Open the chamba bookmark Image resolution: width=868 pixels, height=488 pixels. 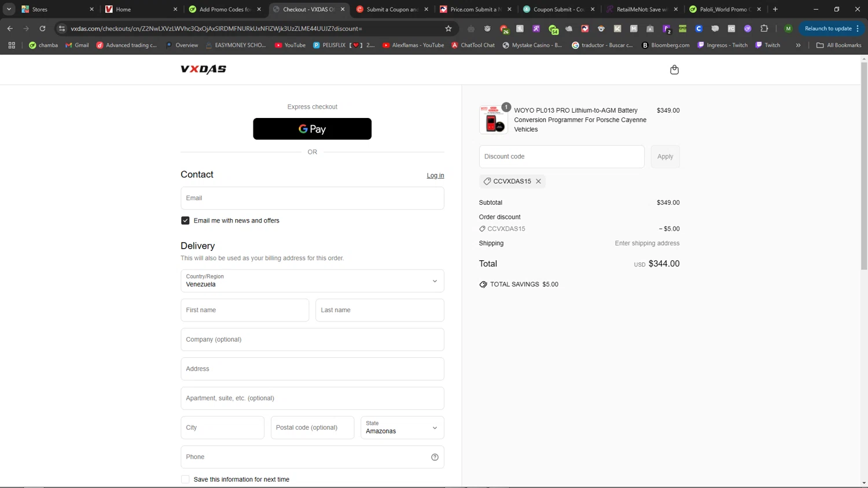pos(43,45)
